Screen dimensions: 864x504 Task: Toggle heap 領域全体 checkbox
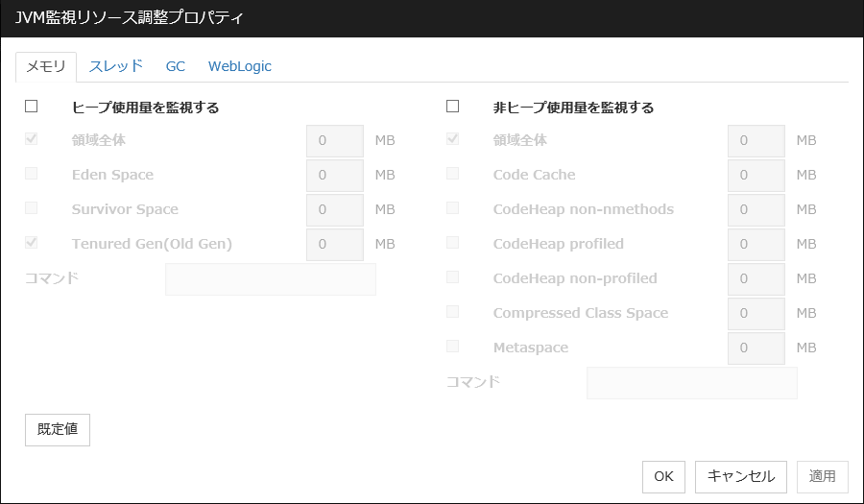32,139
